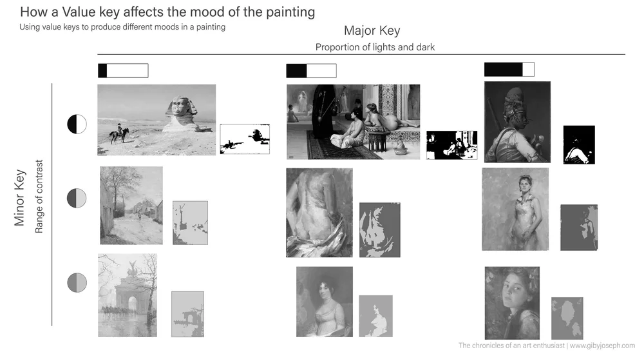Screen dimensions: 644x352
Task: Click the Major Key heading
Action: (372, 30)
